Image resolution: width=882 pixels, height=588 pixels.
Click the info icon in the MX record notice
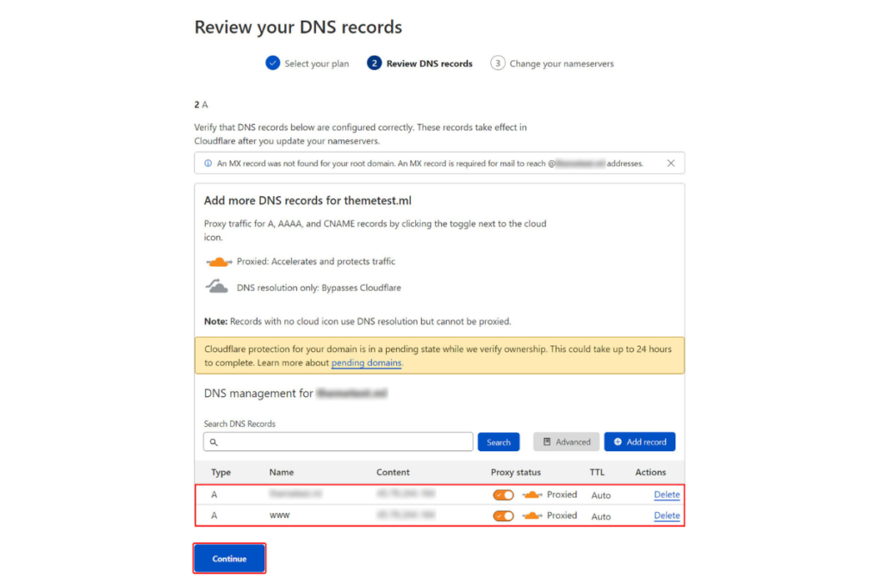pyautogui.click(x=208, y=163)
